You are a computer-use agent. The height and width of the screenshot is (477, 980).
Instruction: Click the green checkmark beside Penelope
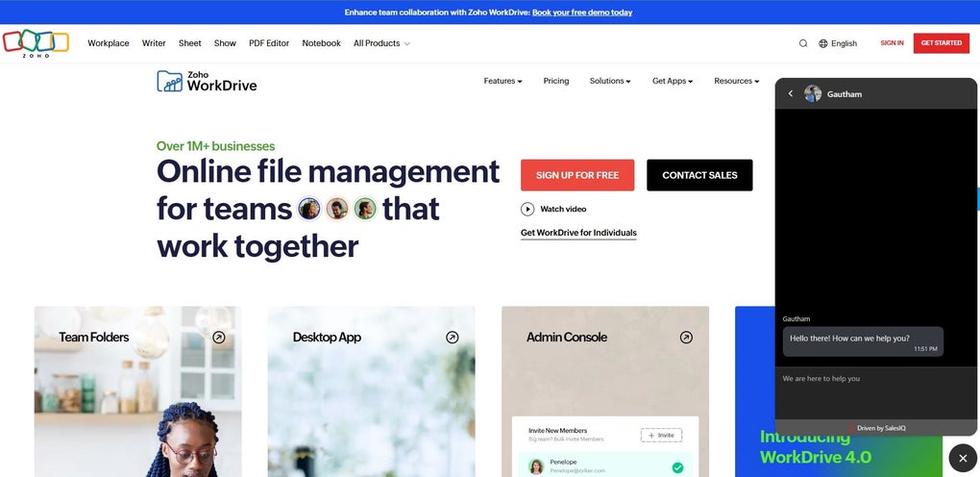(x=677, y=467)
